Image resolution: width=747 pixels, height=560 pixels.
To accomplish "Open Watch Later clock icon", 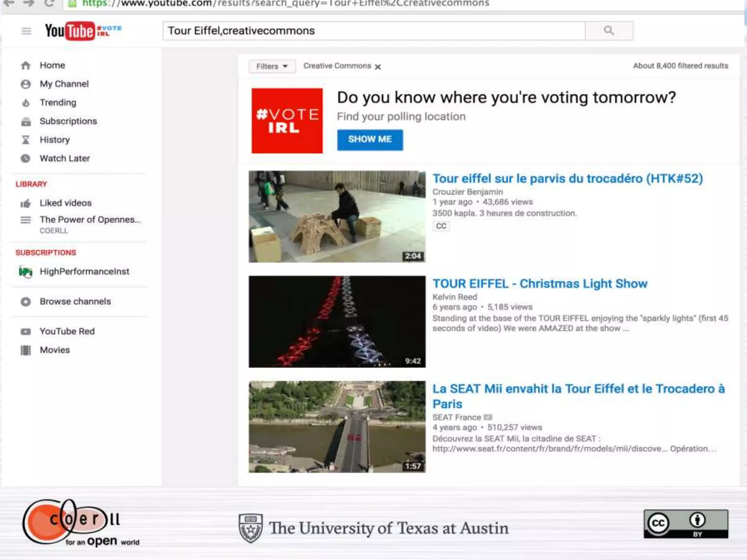I will click(26, 159).
